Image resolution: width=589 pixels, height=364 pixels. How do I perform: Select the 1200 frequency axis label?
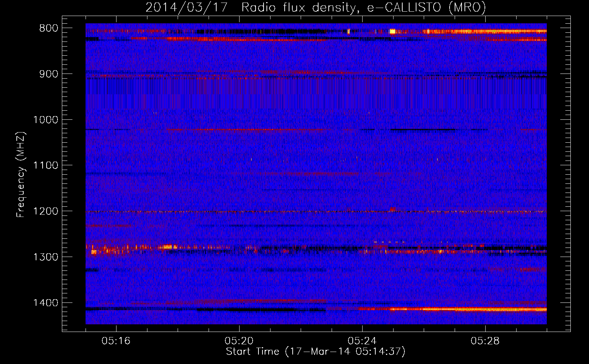coord(46,211)
